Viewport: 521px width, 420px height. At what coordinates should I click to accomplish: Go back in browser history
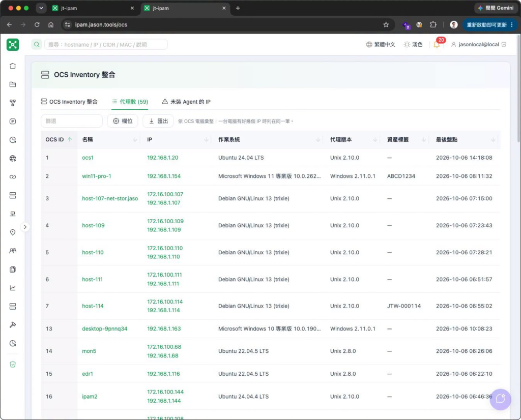pos(9,24)
